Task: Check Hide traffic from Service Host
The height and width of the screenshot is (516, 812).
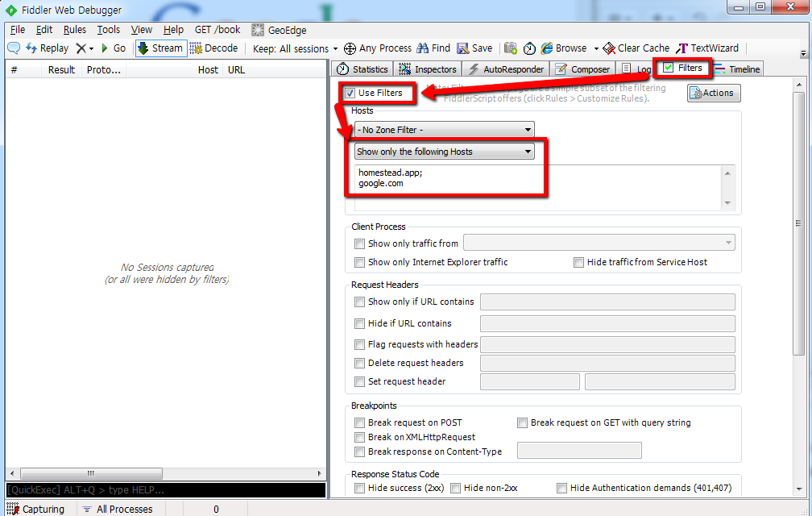Action: (578, 262)
